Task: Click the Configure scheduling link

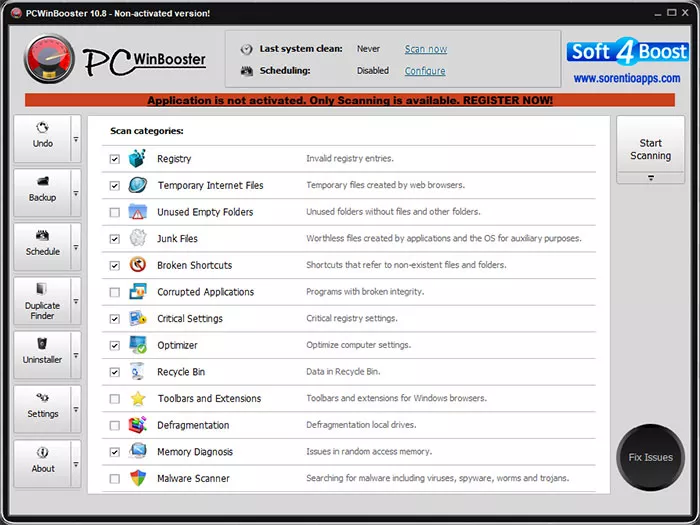Action: tap(425, 71)
